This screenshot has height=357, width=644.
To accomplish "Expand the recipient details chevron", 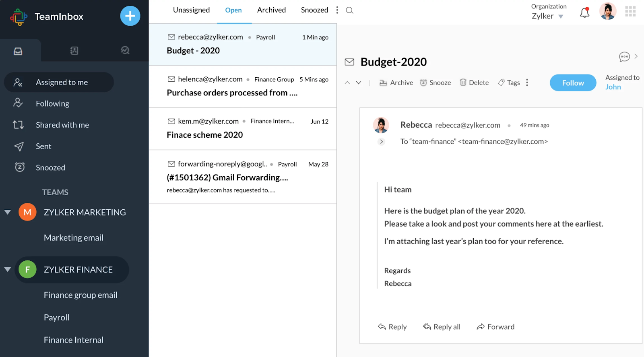I will (381, 142).
